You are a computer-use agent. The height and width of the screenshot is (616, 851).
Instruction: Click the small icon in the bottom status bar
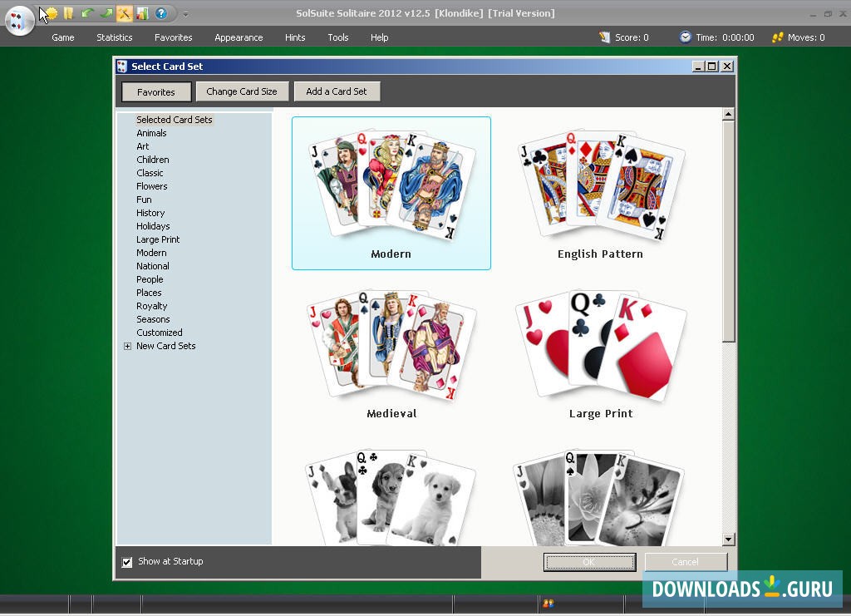click(x=548, y=603)
